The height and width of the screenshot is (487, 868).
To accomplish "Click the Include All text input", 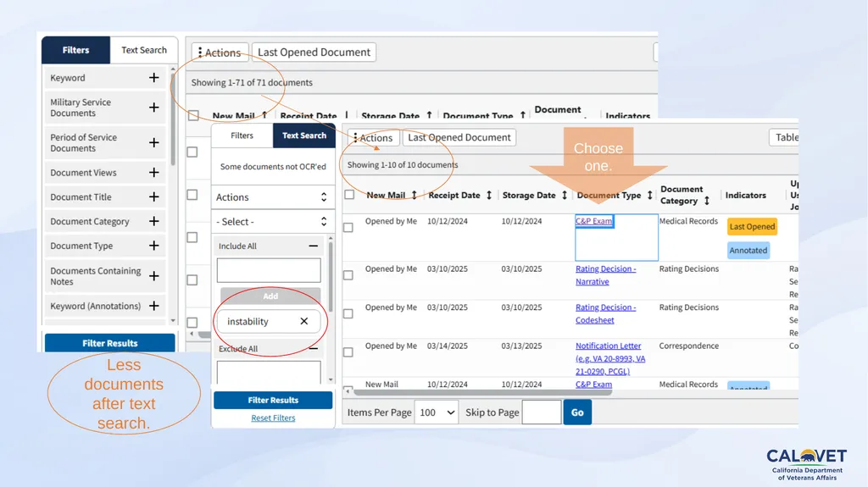I will click(x=269, y=271).
